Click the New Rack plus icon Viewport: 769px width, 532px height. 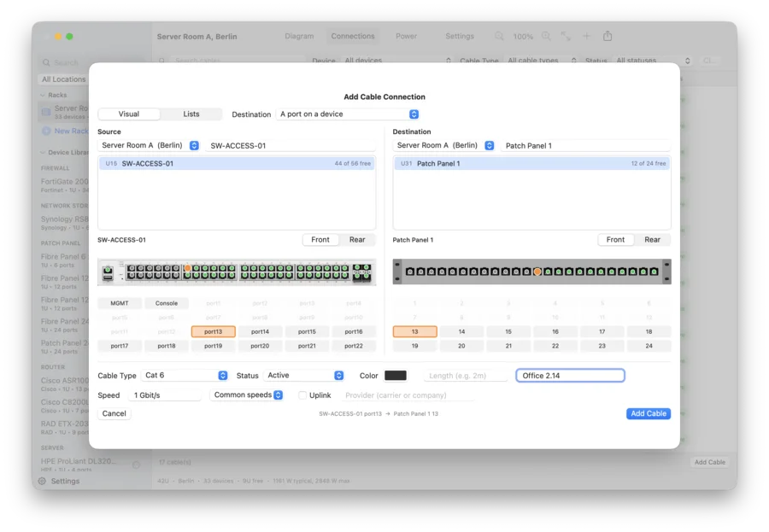click(x=46, y=131)
